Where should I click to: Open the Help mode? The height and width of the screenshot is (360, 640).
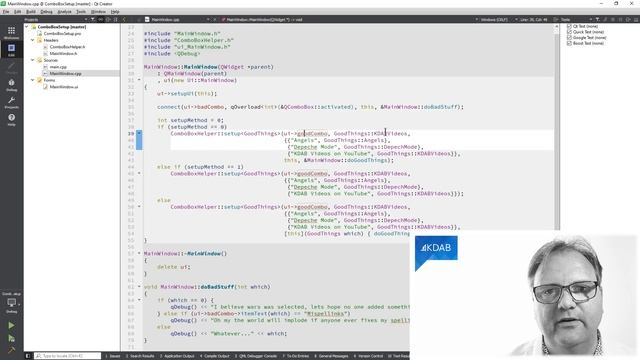11,120
